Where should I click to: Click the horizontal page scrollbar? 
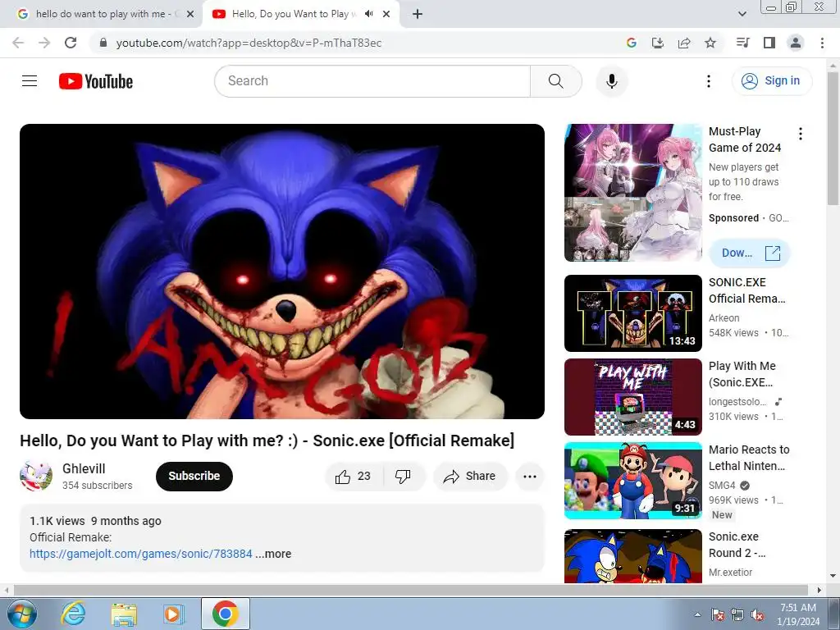[x=412, y=590]
